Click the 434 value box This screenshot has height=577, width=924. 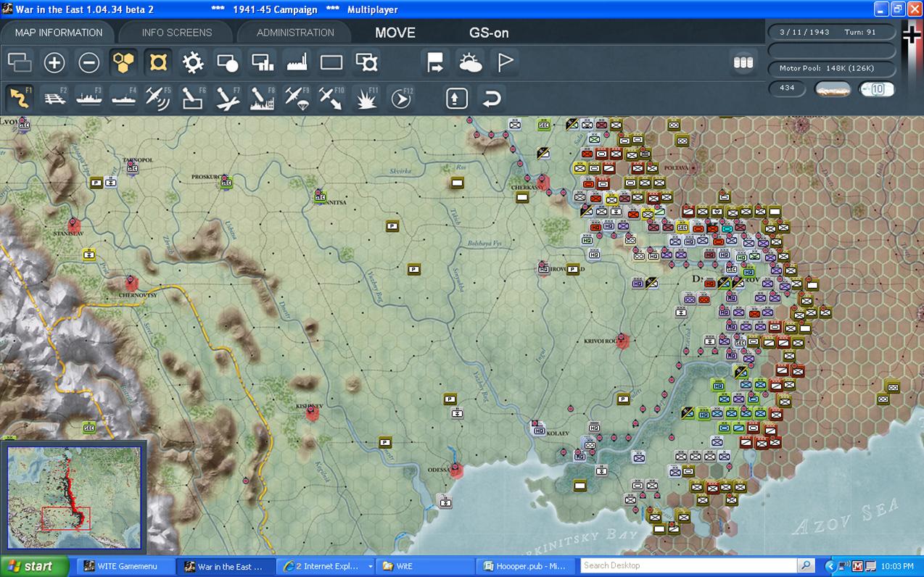[x=788, y=88]
